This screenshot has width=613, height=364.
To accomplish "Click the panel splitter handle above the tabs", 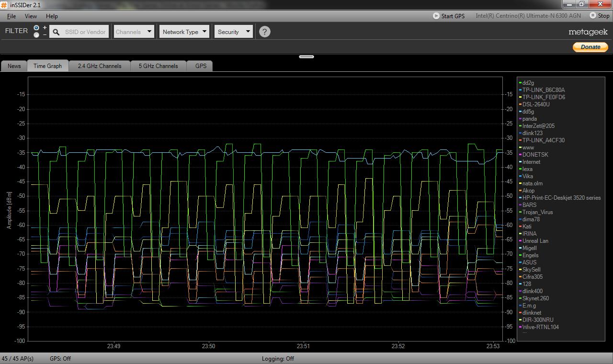I will coord(306,57).
